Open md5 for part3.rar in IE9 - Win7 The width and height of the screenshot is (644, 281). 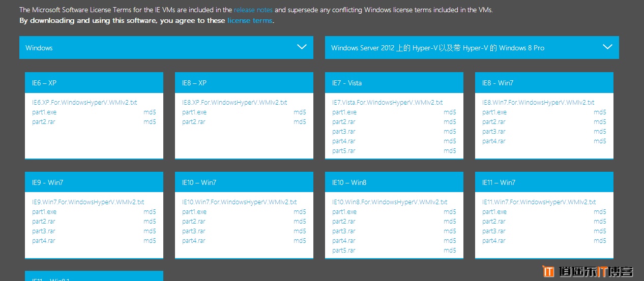point(150,231)
